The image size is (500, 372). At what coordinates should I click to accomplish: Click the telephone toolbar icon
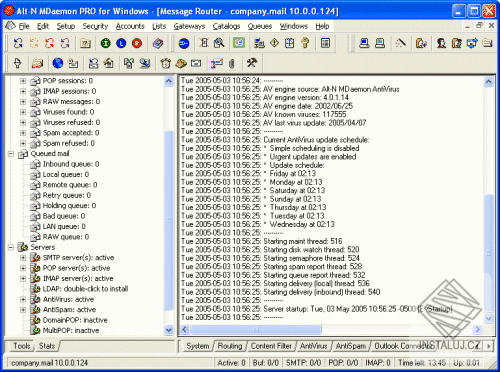click(x=181, y=63)
